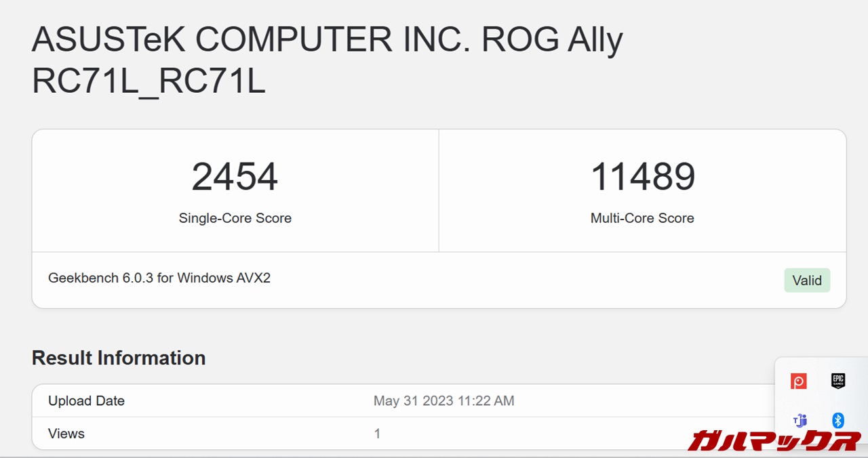Select the May 31 2023 upload timestamp
Viewport: 868px width, 458px height.
click(x=443, y=401)
